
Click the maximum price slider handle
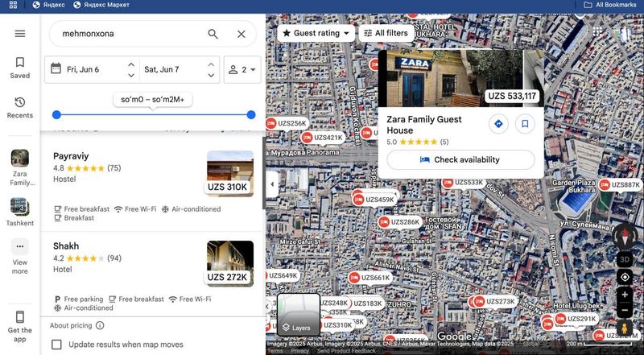(251, 114)
